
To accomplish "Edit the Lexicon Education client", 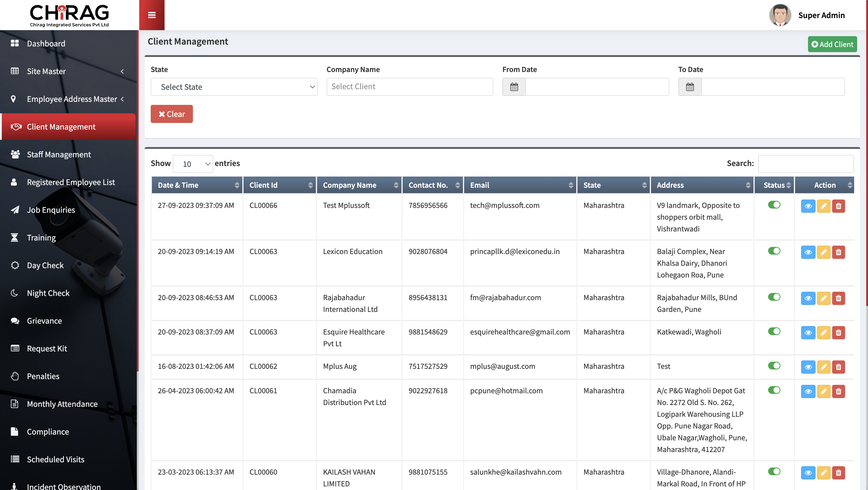I will pos(823,252).
